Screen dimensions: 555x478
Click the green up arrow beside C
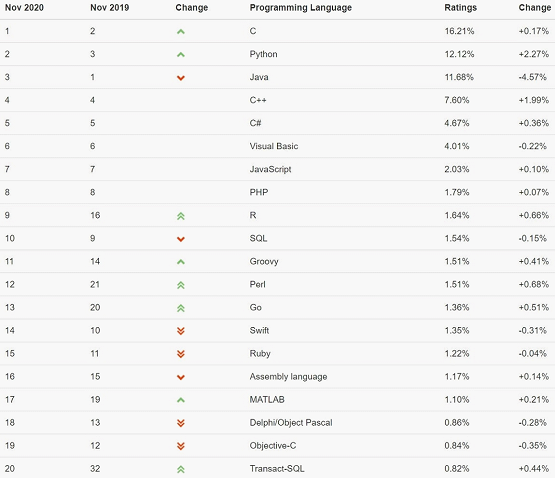pos(181,32)
